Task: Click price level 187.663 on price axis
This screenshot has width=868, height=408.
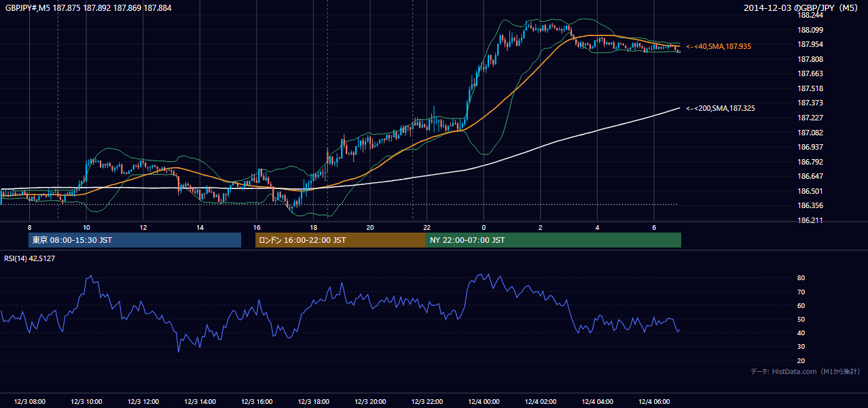Action: pyautogui.click(x=811, y=73)
